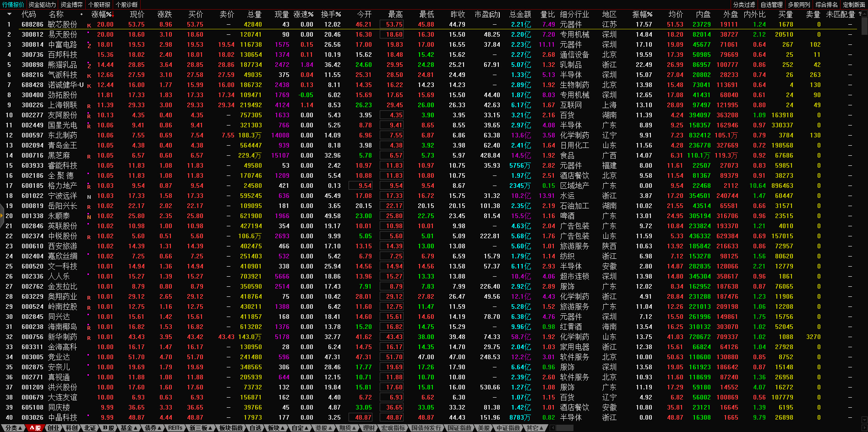Click the N marker beside 宁波远洋
The width and height of the screenshot is (868, 432).
[x=89, y=197]
